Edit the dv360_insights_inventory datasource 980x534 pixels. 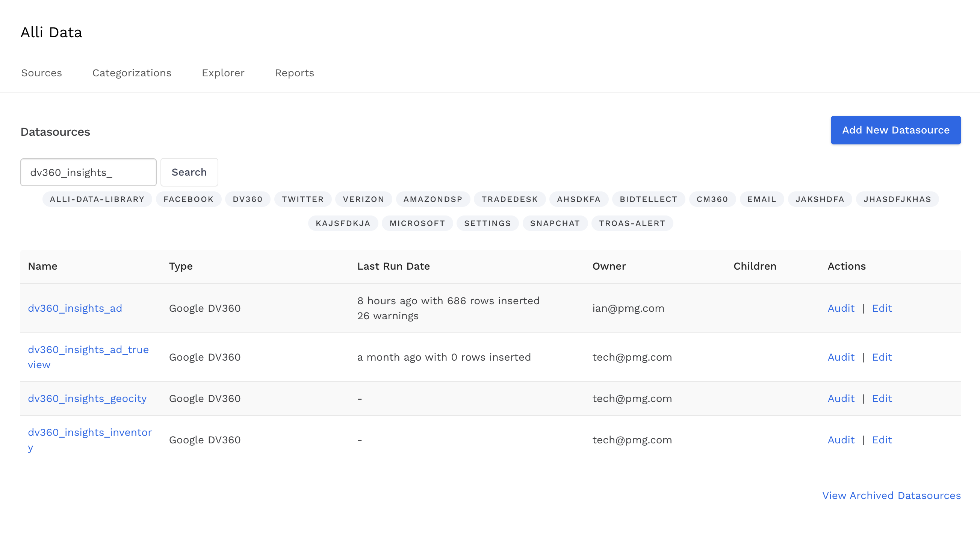pyautogui.click(x=882, y=440)
